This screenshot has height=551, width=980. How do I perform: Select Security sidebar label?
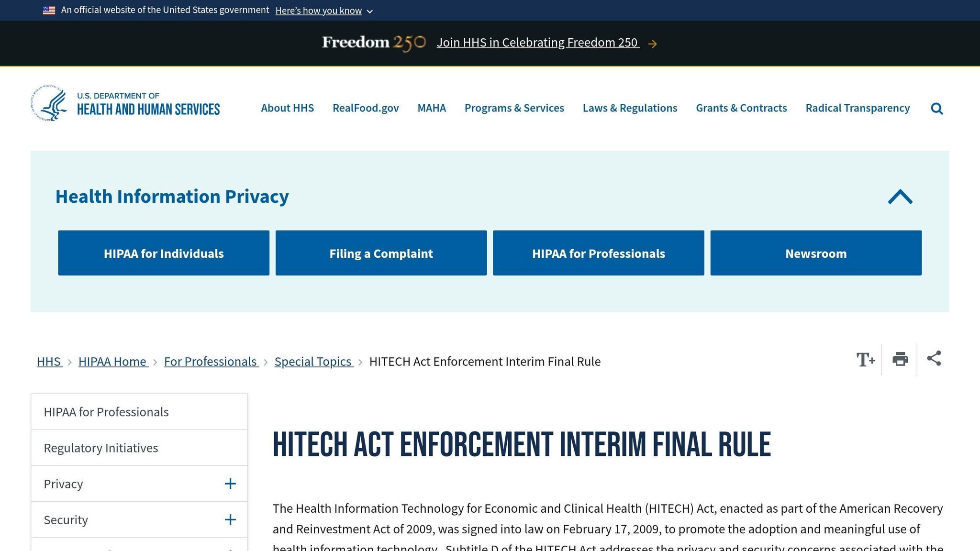point(66,520)
